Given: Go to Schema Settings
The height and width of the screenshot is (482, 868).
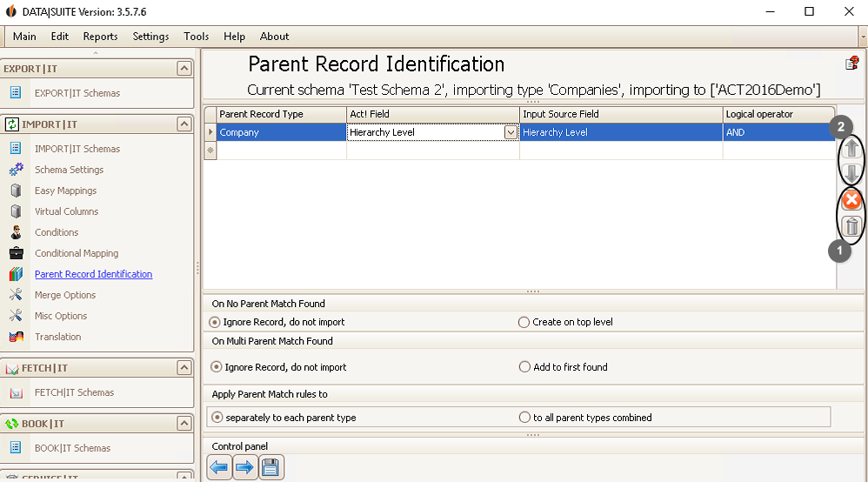Looking at the screenshot, I should (70, 170).
